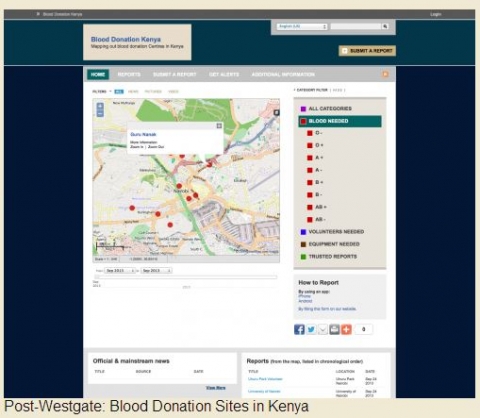Open the Additional Information tab
480x418 pixels.
(283, 74)
